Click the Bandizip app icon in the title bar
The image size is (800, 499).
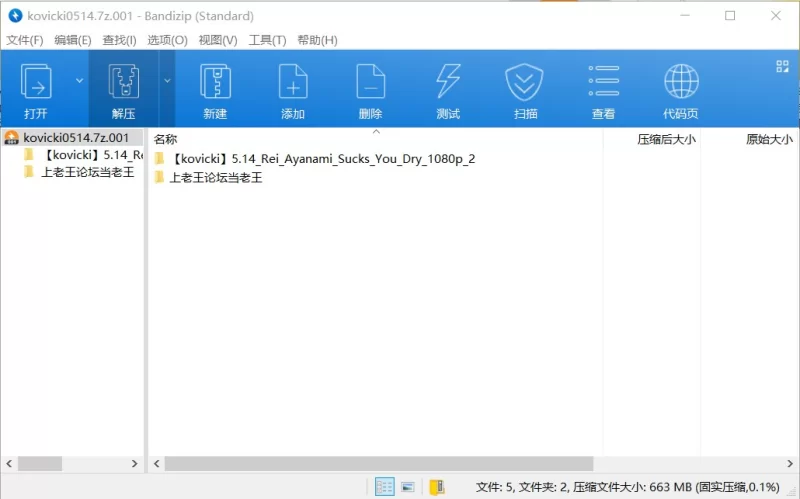coord(15,16)
